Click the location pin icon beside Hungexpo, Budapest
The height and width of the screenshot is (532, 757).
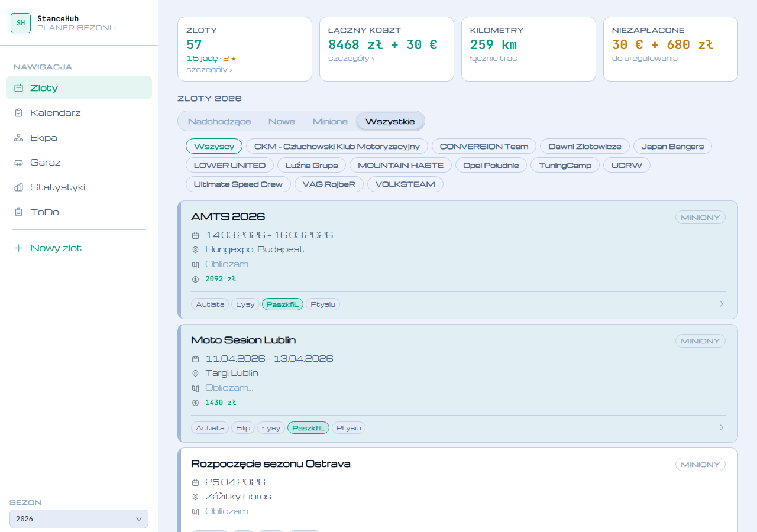click(196, 250)
